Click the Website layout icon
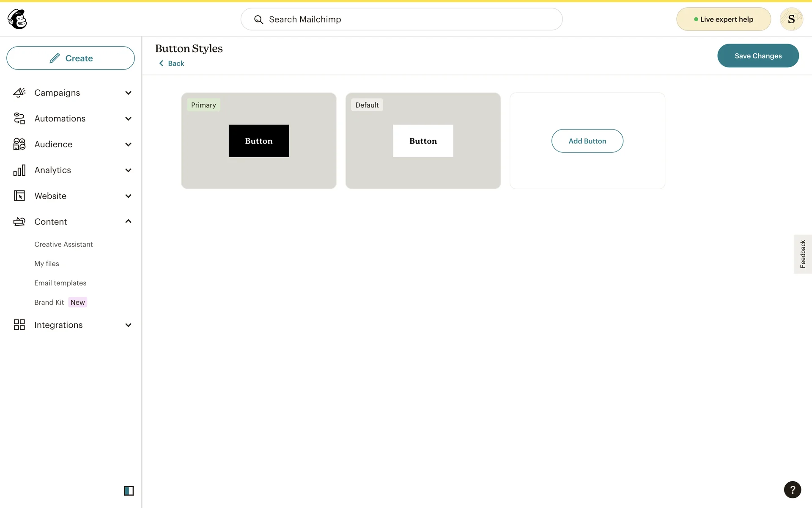 19,196
